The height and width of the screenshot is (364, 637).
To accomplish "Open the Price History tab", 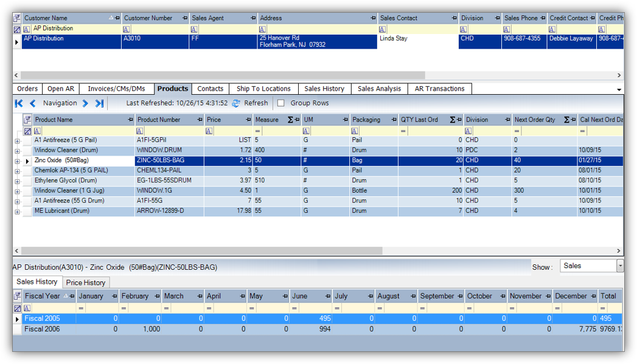I will [x=86, y=282].
